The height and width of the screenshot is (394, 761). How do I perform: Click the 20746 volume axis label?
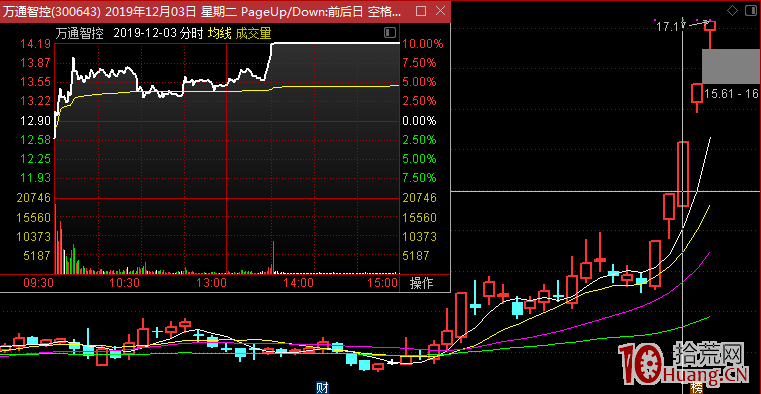point(34,197)
